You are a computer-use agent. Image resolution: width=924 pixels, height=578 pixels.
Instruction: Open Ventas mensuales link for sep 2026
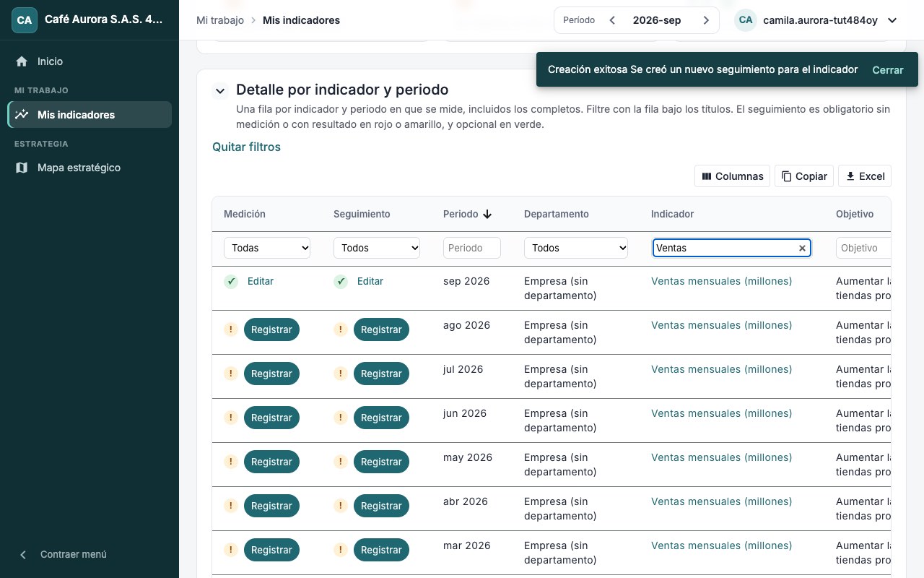[721, 281]
